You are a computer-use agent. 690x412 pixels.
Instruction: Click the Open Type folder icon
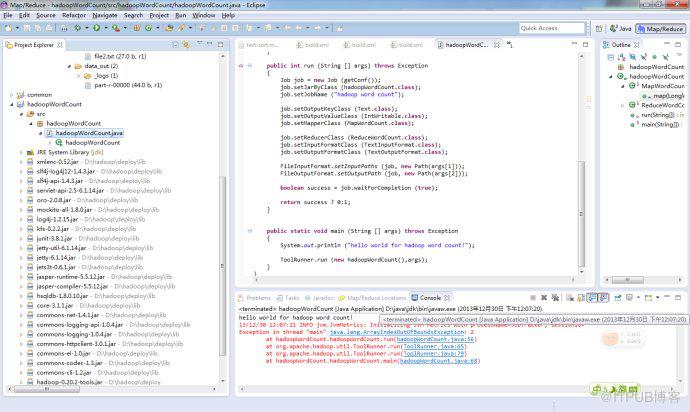click(x=169, y=28)
